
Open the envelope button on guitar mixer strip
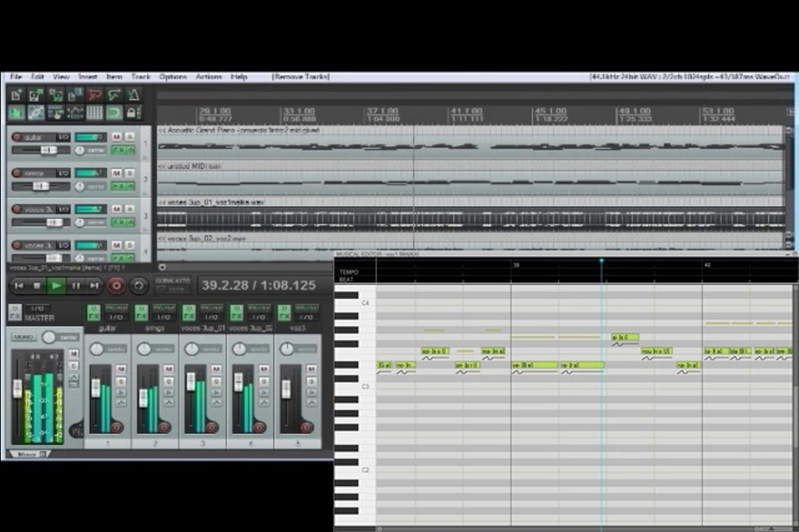pos(121,403)
